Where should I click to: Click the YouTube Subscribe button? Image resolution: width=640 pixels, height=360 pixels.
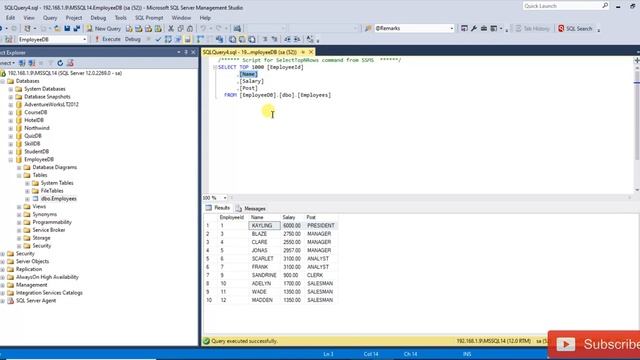[594, 344]
